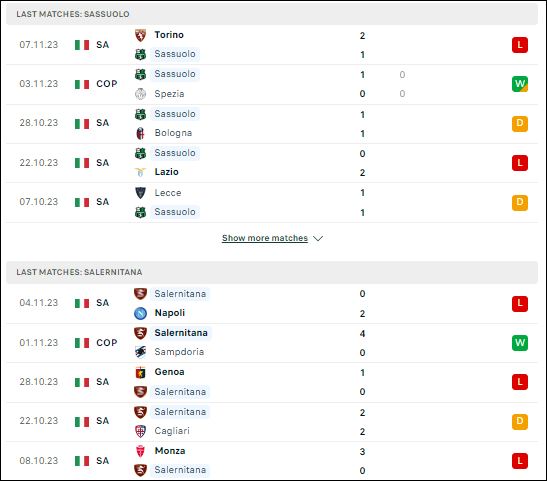Click the Torino club crest icon

pos(140,35)
